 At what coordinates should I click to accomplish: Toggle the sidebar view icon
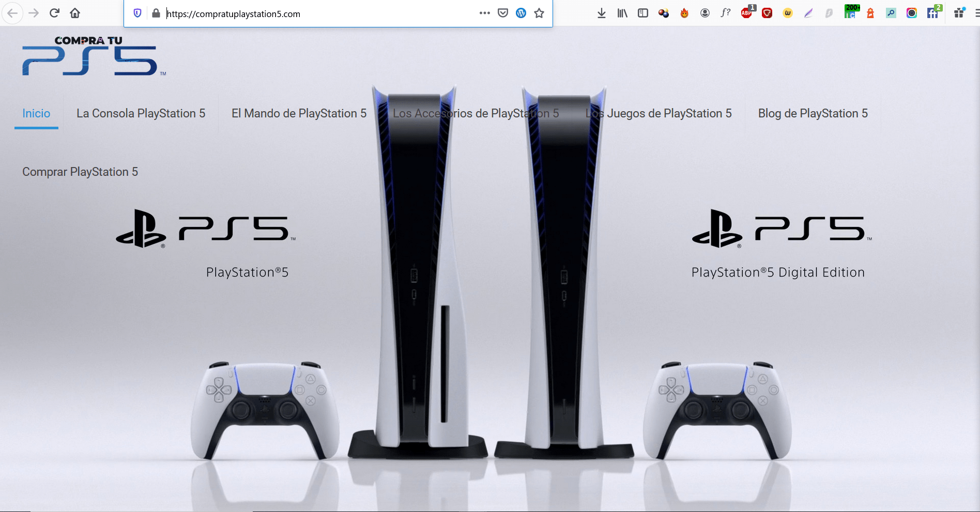643,13
